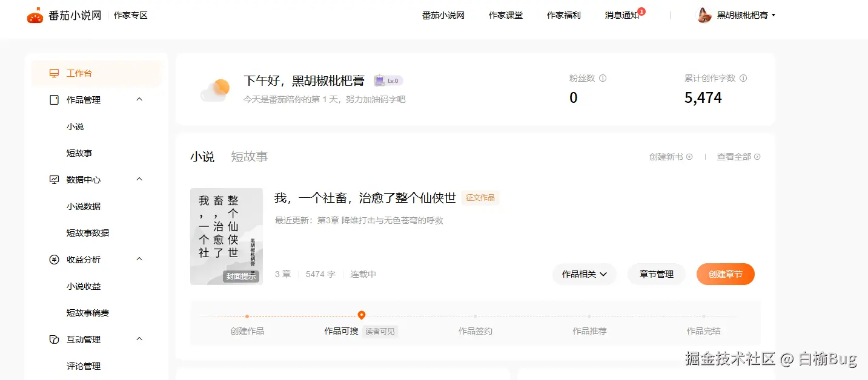Open 查看全部 link
The height and width of the screenshot is (380, 868).
[734, 156]
